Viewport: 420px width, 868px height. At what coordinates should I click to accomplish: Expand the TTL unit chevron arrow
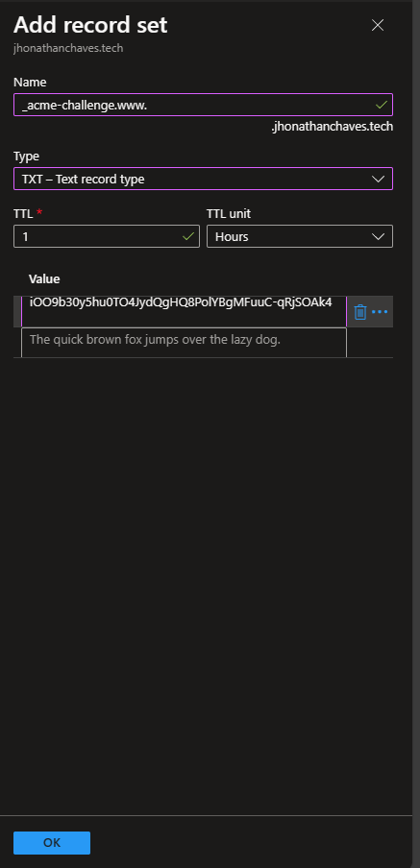click(x=379, y=236)
